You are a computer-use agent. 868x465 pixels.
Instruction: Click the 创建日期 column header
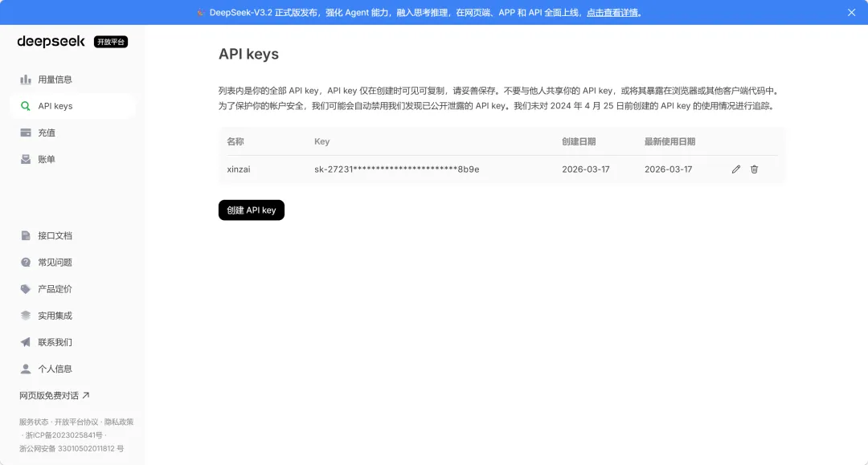579,141
